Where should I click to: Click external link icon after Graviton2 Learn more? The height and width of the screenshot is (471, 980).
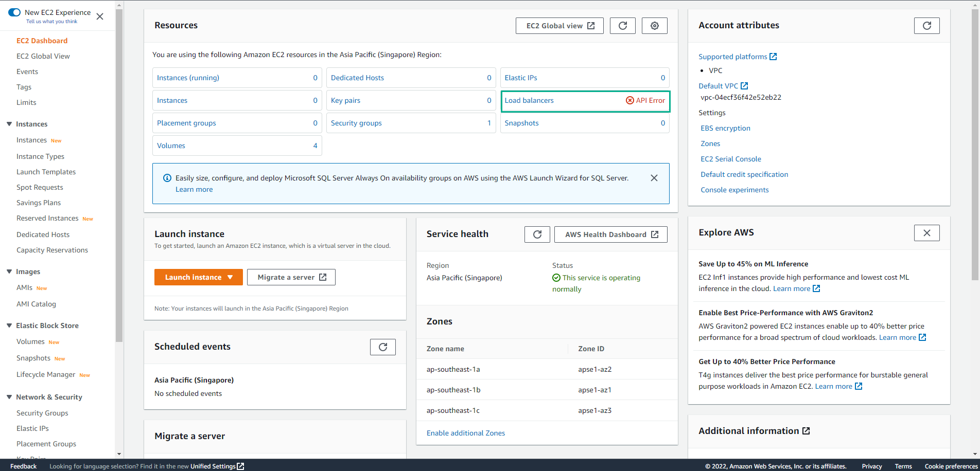click(x=922, y=337)
